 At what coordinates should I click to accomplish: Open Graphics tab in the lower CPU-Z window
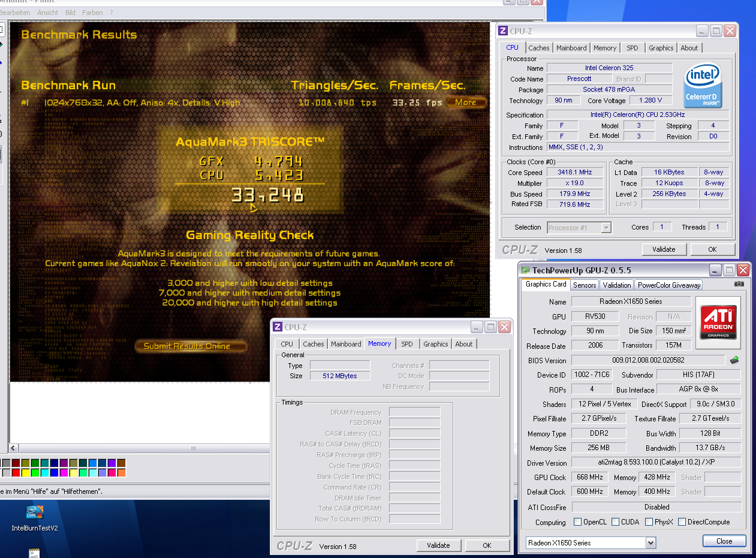click(436, 344)
